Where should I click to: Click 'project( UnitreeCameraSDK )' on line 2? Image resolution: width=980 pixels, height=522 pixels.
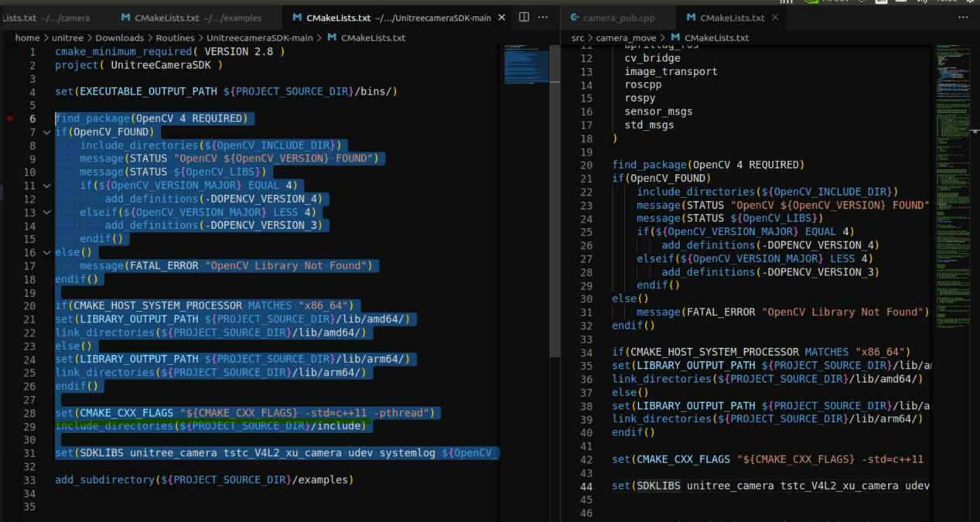pos(138,65)
